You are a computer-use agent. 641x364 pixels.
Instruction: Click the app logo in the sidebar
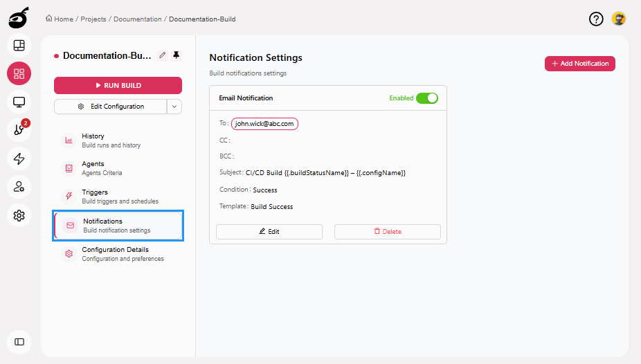pos(19,17)
